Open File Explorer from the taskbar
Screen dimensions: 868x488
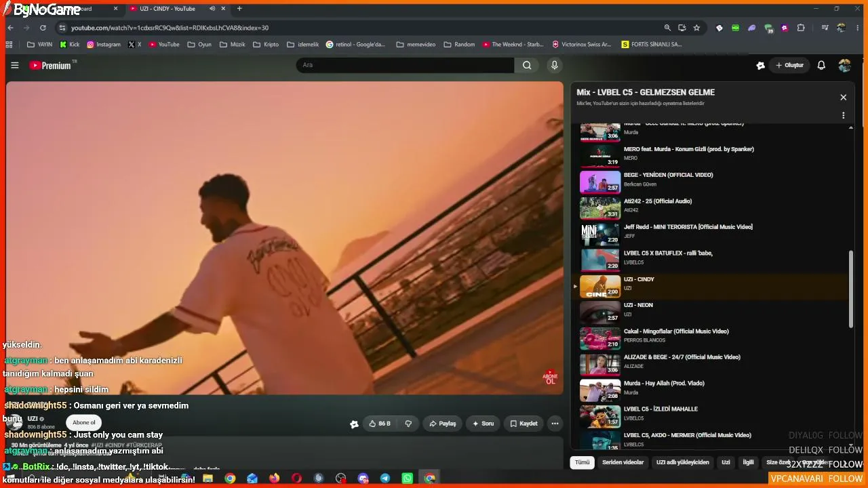click(208, 478)
